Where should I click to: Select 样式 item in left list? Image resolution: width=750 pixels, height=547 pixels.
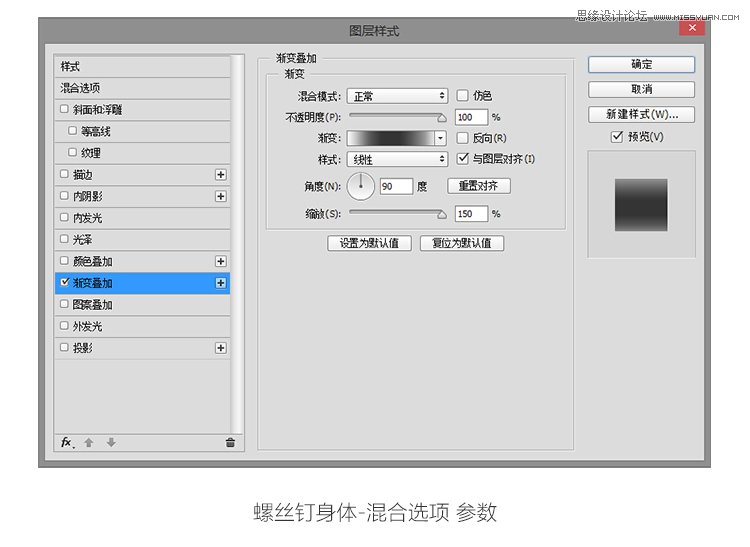[x=143, y=66]
